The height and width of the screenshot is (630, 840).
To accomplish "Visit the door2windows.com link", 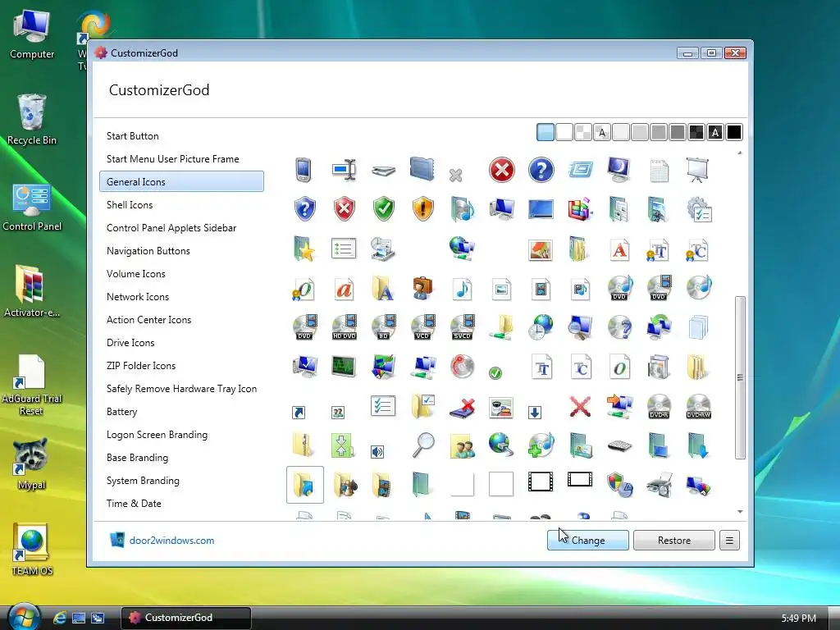I will pos(172,541).
